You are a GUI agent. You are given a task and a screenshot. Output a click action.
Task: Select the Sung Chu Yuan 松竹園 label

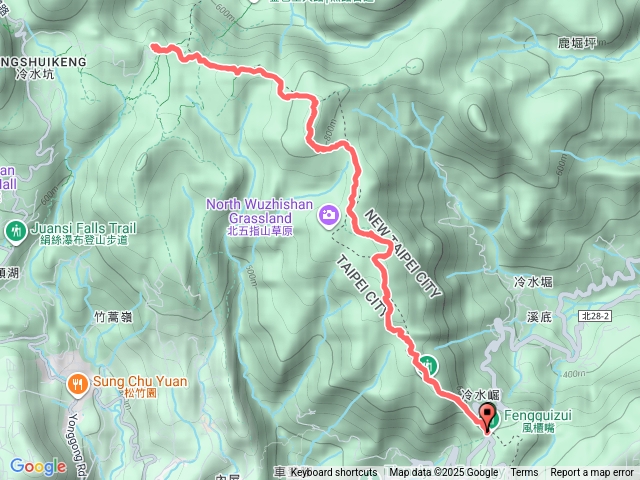[140, 386]
